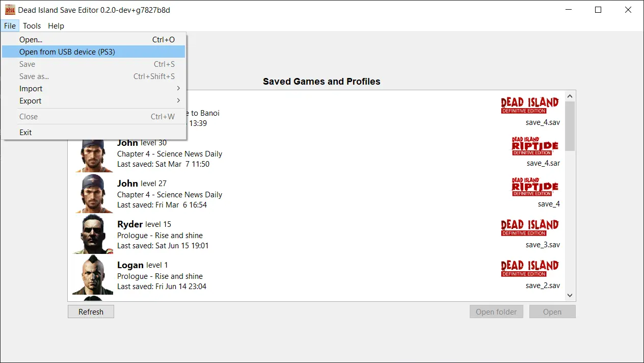
Task: Click the Definitive Edition logo beside save_2.sav
Action: tap(530, 268)
